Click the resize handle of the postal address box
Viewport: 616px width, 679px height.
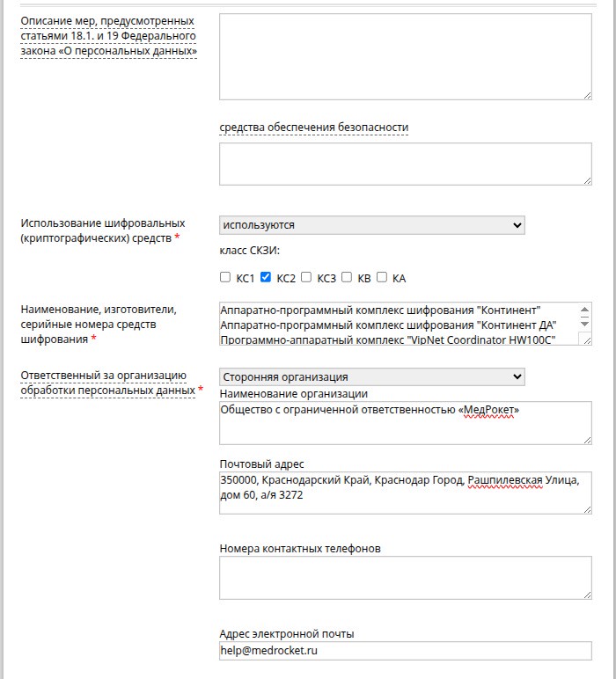[587, 509]
